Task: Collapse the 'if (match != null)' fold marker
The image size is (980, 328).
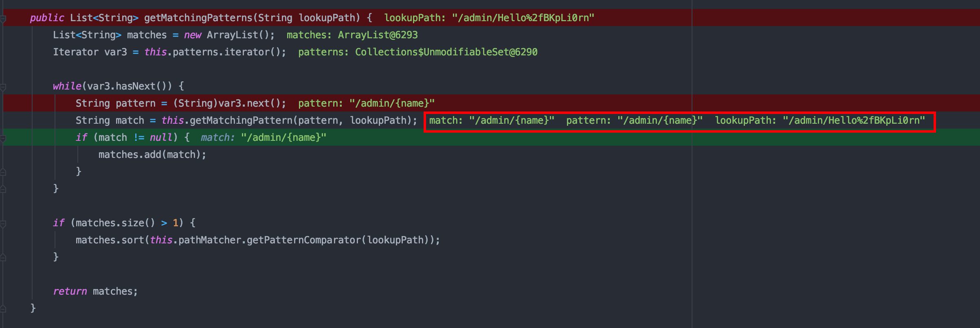Action: click(3, 138)
